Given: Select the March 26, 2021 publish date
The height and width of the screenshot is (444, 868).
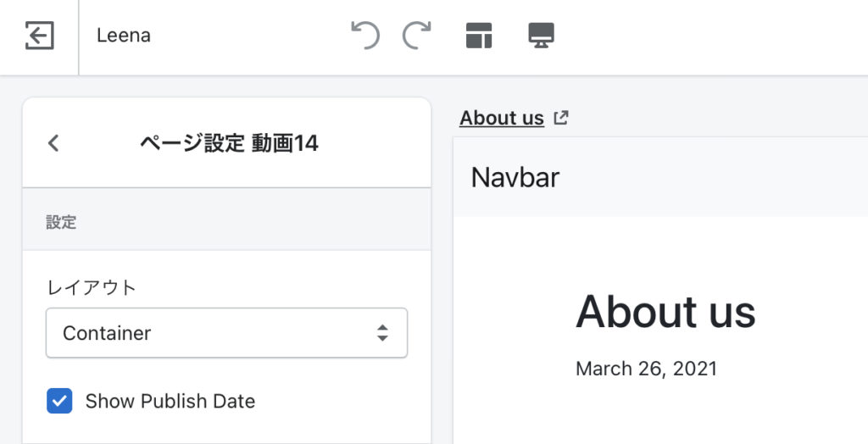Looking at the screenshot, I should tap(646, 369).
